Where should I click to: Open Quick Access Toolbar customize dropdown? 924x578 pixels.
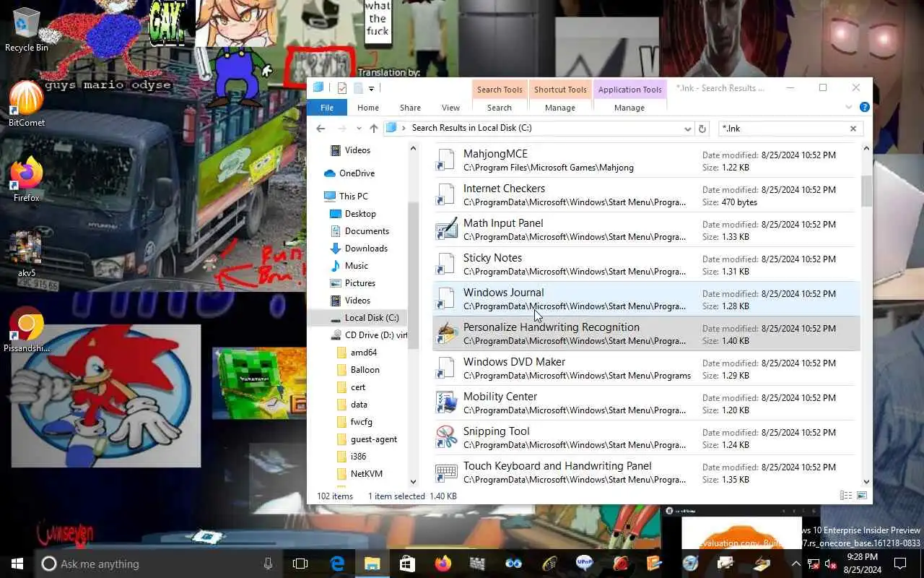(371, 88)
